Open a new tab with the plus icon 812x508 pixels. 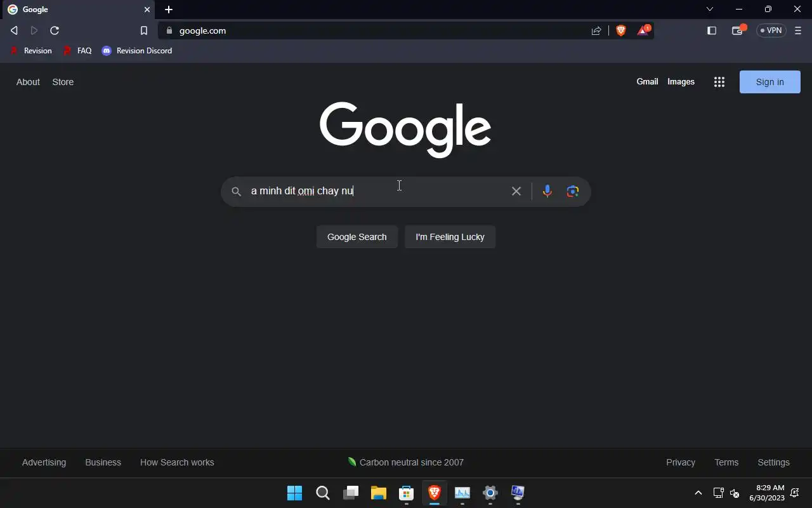click(x=169, y=10)
